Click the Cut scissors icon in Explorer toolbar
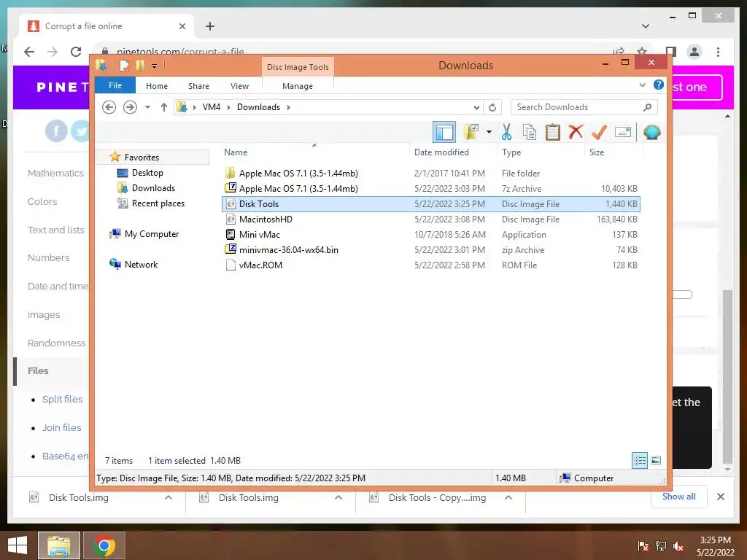 click(506, 133)
